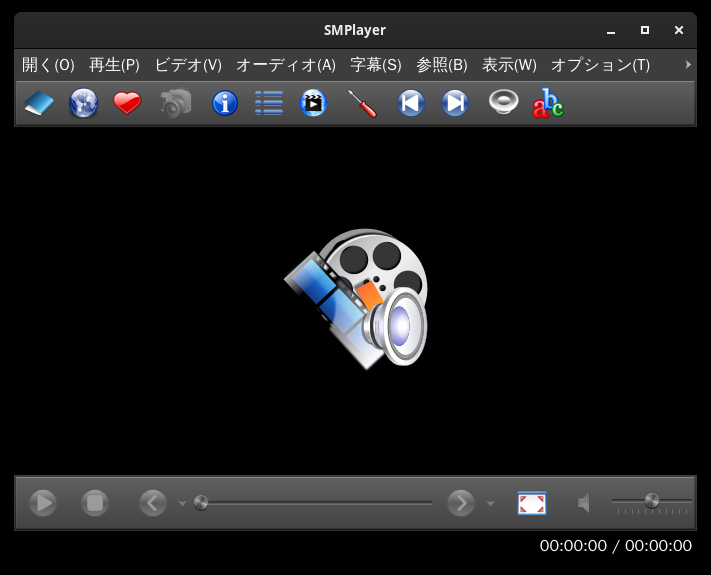Screen dimensions: 711x575
Task: Open the 再生(P) menu
Action: click(x=114, y=65)
